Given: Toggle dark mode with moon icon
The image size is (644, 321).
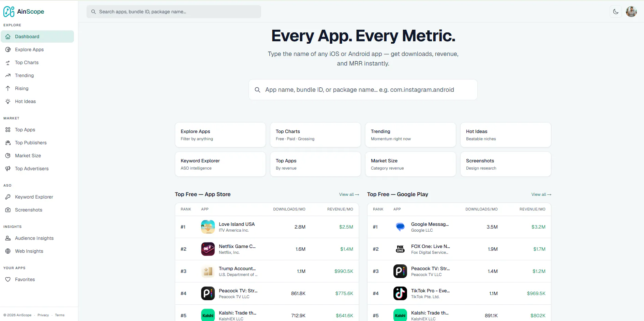Looking at the screenshot, I should tap(616, 12).
